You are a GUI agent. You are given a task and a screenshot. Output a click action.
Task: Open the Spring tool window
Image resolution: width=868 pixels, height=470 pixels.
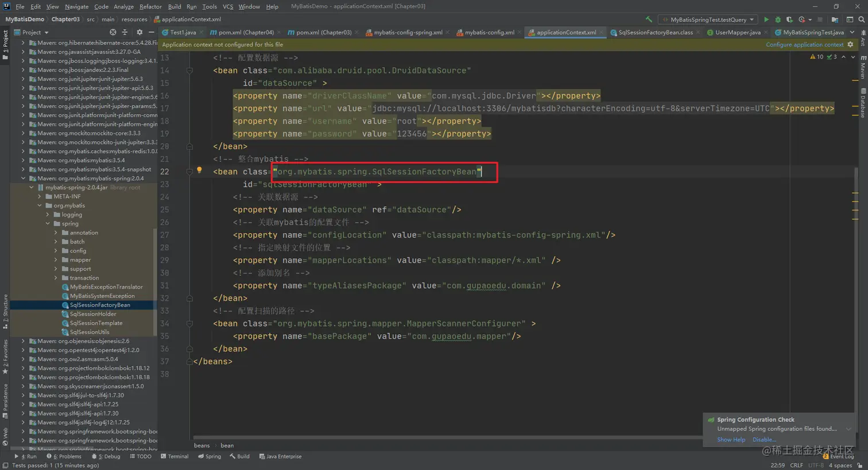point(210,456)
